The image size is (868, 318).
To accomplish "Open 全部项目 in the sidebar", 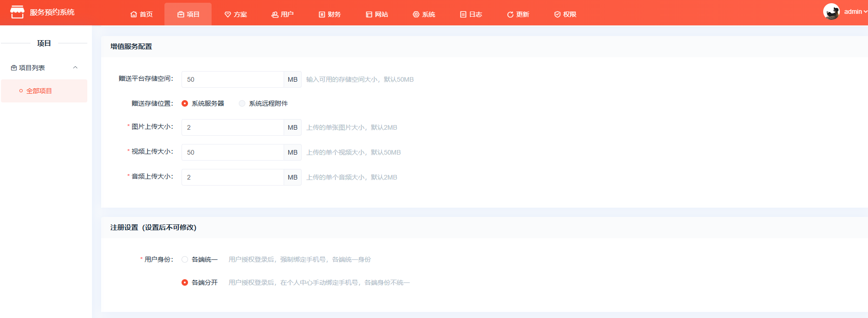I will [39, 91].
